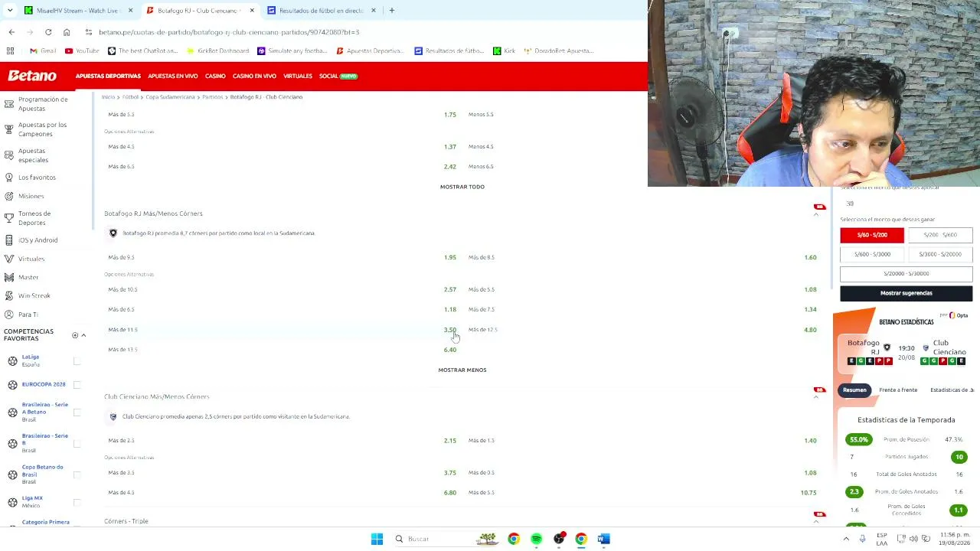
Task: Open Los favoritos in sidebar
Action: tap(37, 178)
